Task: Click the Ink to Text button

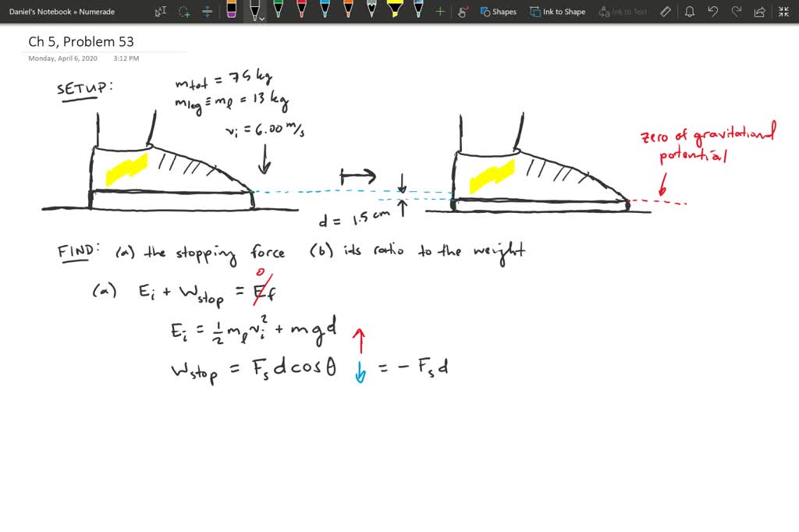Action: pyautogui.click(x=623, y=12)
